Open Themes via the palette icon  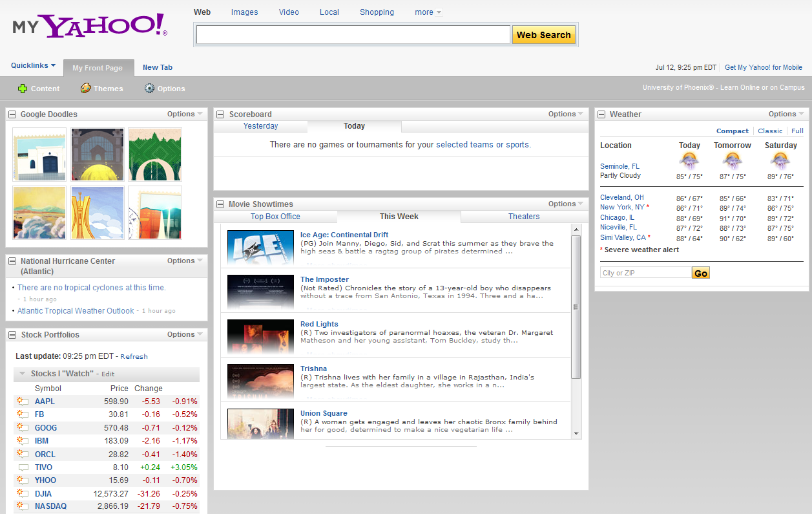tap(85, 89)
